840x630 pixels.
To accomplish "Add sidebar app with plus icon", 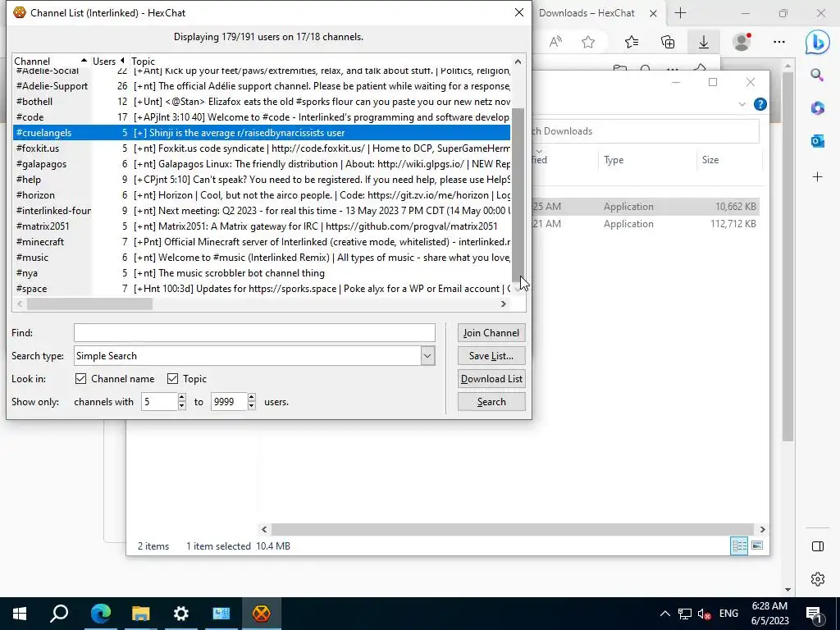I will [x=817, y=177].
